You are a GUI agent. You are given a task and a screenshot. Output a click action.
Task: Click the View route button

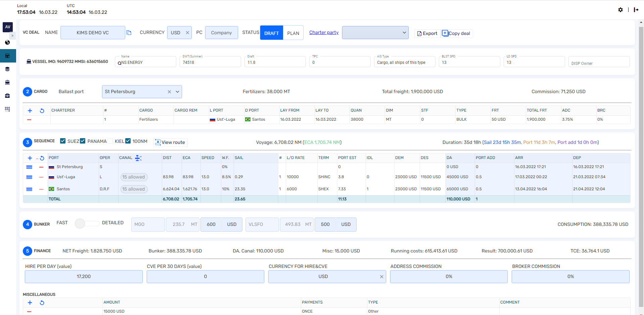coord(170,142)
